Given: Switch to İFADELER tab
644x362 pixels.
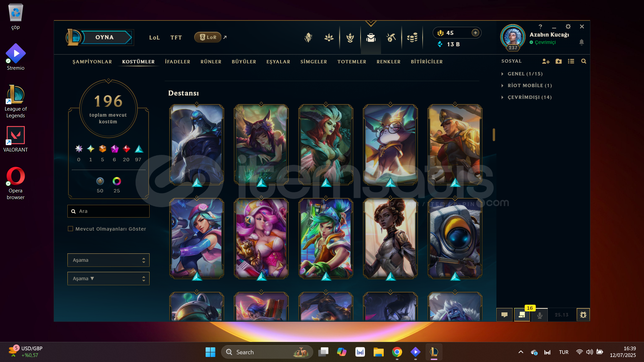Looking at the screenshot, I should 177,62.
